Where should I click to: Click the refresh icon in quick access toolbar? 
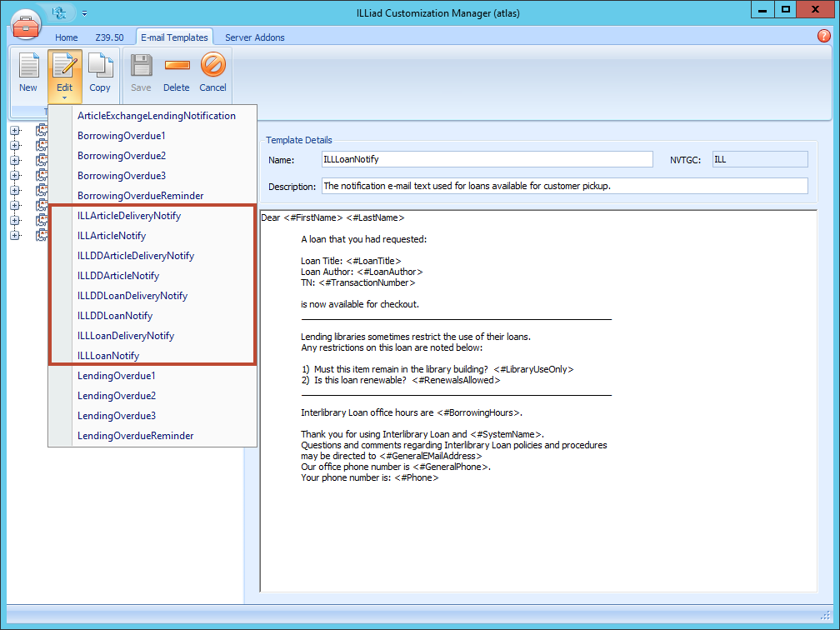pyautogui.click(x=59, y=12)
